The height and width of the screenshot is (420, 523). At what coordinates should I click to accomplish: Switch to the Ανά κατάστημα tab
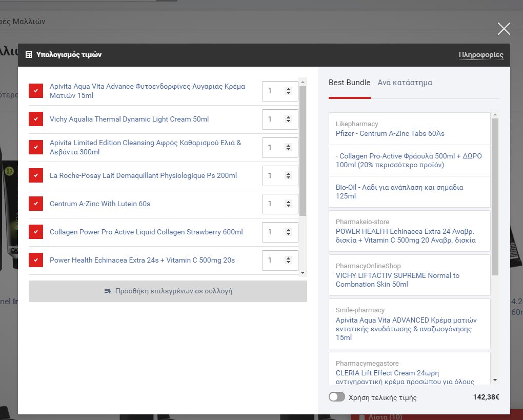405,83
